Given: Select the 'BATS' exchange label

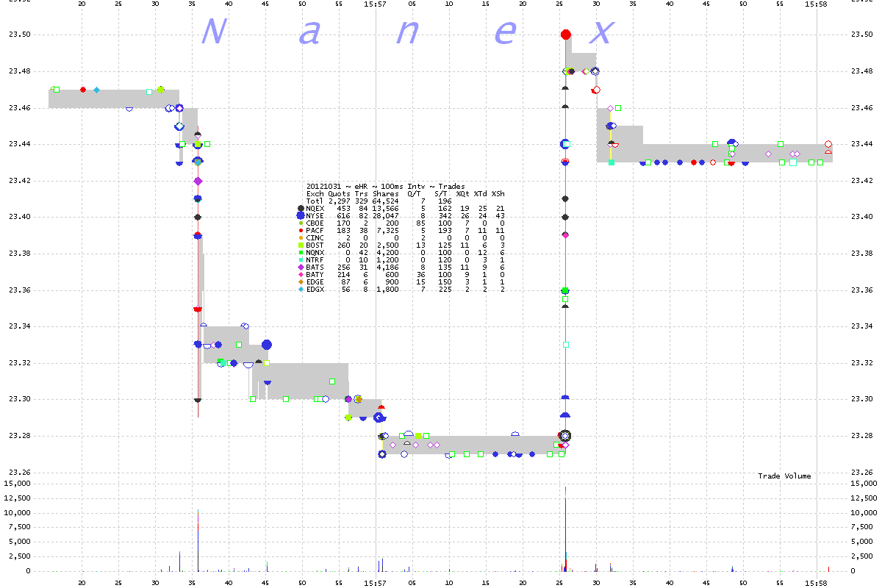Looking at the screenshot, I should pyautogui.click(x=315, y=268).
